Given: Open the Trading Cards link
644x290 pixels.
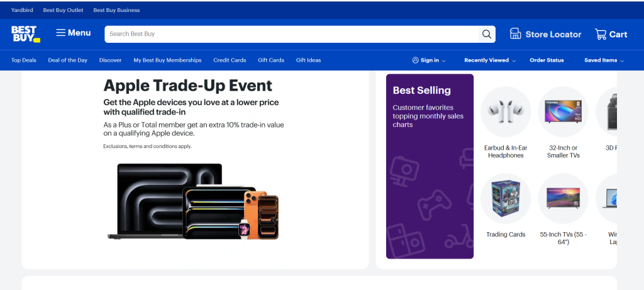Looking at the screenshot, I should click(506, 234).
